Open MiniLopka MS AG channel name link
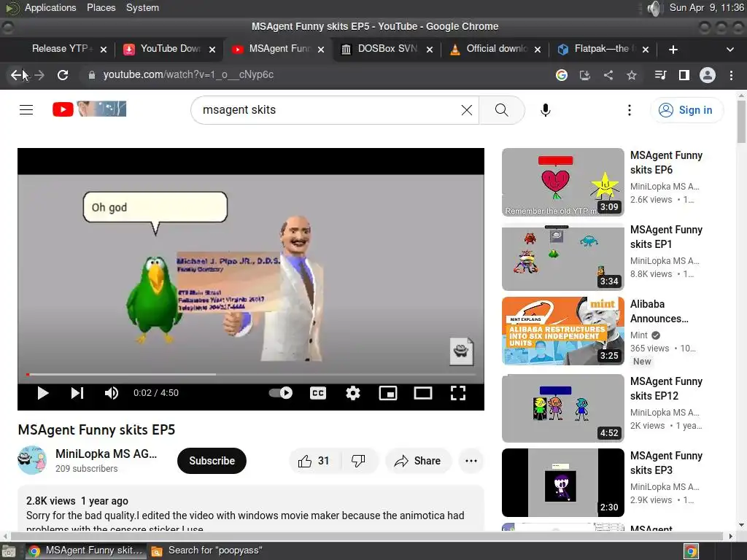The width and height of the screenshot is (747, 560). click(x=107, y=454)
